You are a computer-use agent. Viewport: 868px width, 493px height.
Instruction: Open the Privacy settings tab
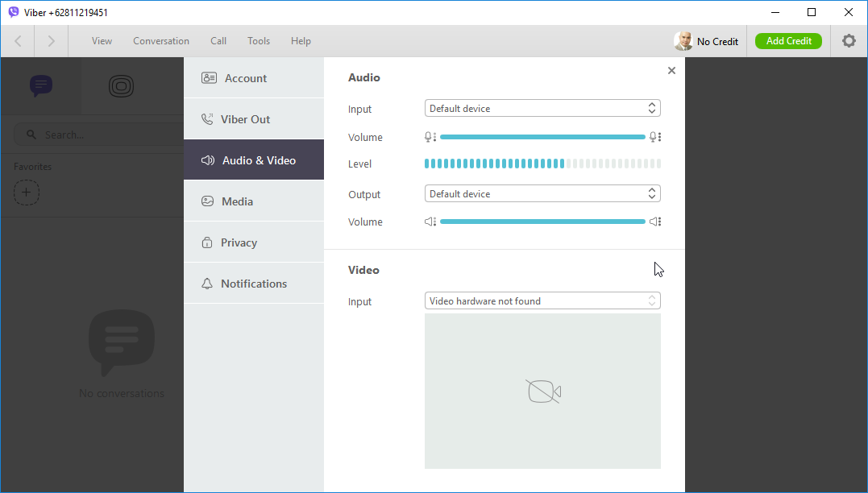click(254, 242)
